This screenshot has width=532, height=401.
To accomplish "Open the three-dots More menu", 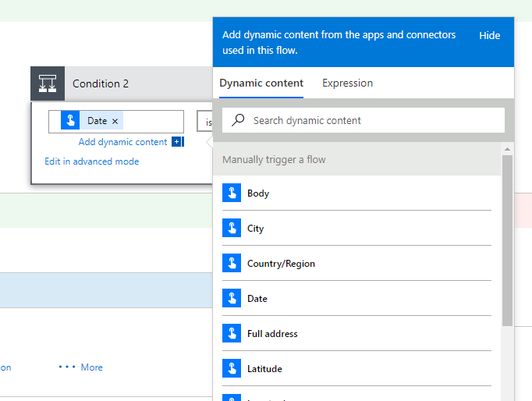I will [81, 367].
